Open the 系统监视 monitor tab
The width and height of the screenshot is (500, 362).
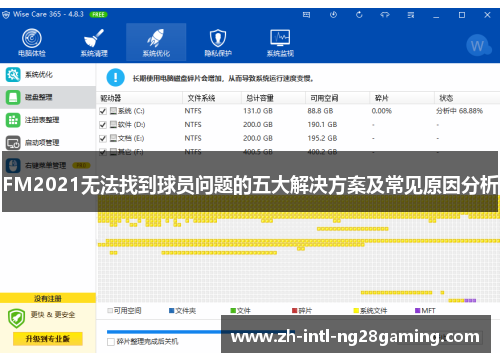point(280,43)
